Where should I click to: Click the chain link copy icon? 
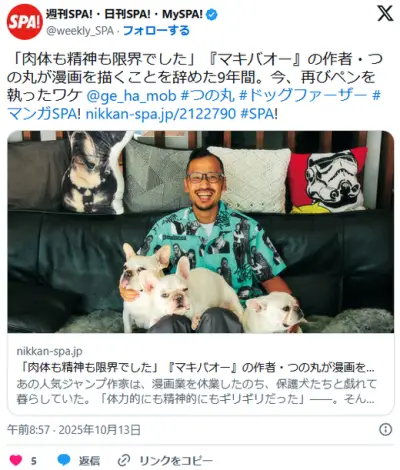(124, 461)
